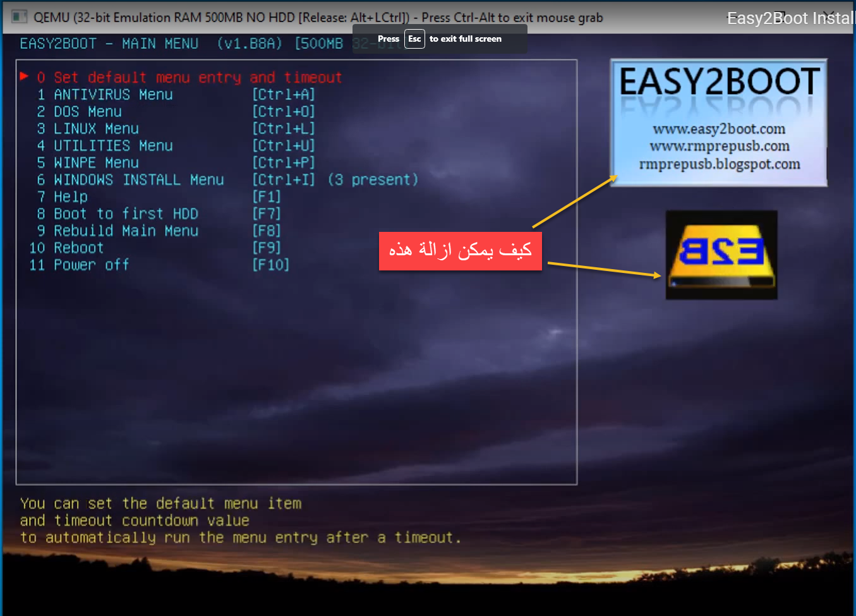Click the "(3 present)" count text

(x=373, y=180)
